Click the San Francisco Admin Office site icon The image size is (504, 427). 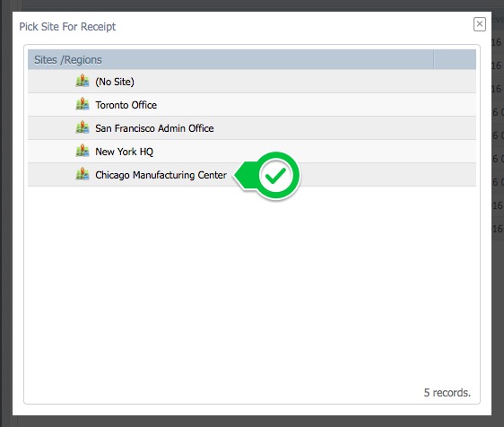point(83,127)
